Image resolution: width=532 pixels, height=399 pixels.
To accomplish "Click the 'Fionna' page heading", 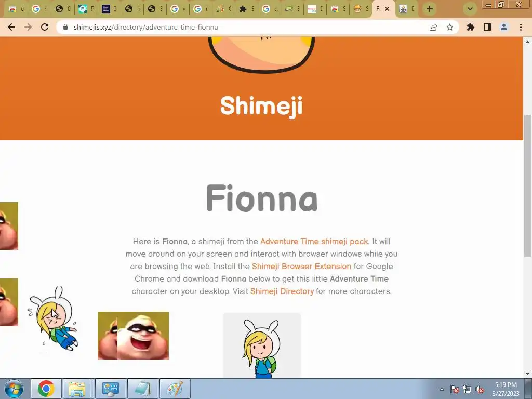I will click(x=262, y=198).
